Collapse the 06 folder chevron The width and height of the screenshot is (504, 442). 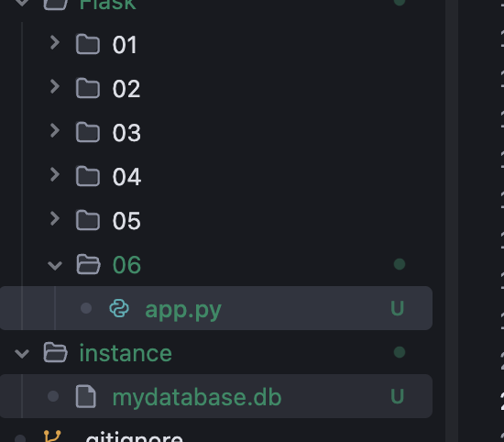55,265
